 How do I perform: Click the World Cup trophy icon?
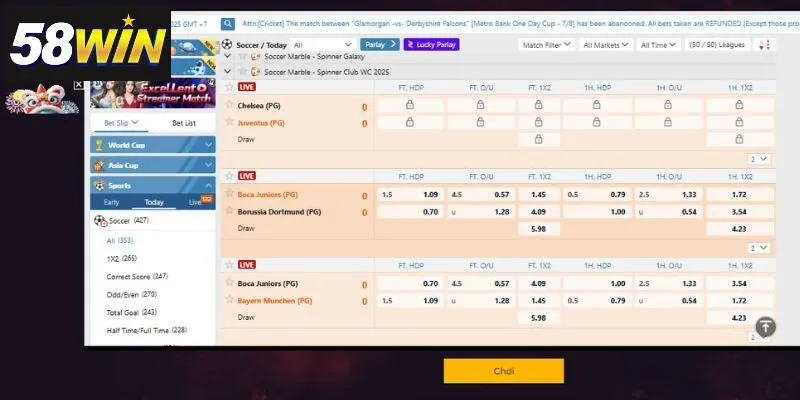tap(99, 145)
